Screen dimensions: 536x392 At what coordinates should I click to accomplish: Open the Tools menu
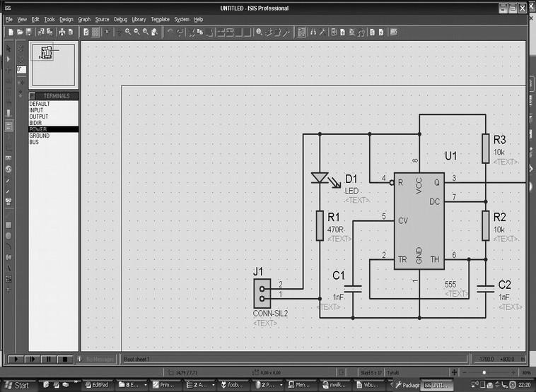tap(49, 20)
